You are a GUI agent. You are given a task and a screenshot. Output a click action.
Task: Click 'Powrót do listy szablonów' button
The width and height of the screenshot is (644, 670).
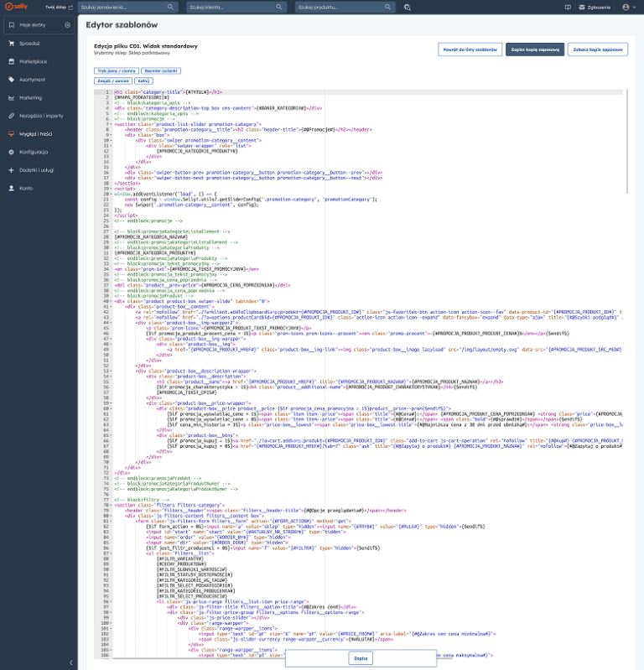[470, 49]
